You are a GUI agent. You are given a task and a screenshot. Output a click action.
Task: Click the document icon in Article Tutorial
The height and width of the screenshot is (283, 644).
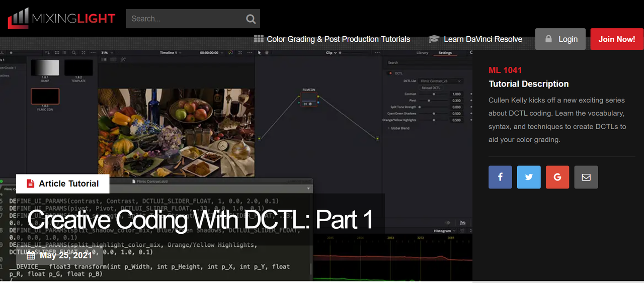click(x=30, y=183)
